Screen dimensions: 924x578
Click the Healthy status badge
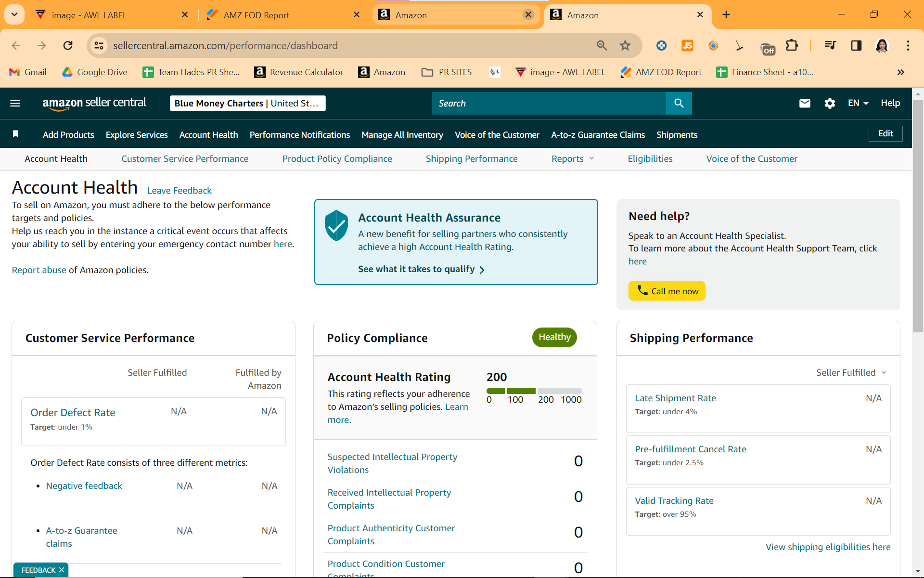554,337
